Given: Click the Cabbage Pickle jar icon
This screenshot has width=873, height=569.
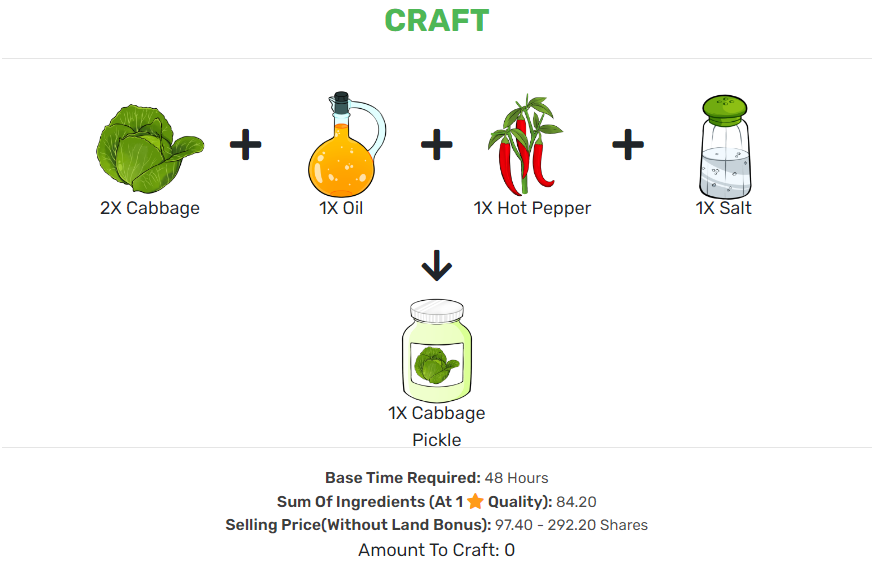Looking at the screenshot, I should pos(437,351).
